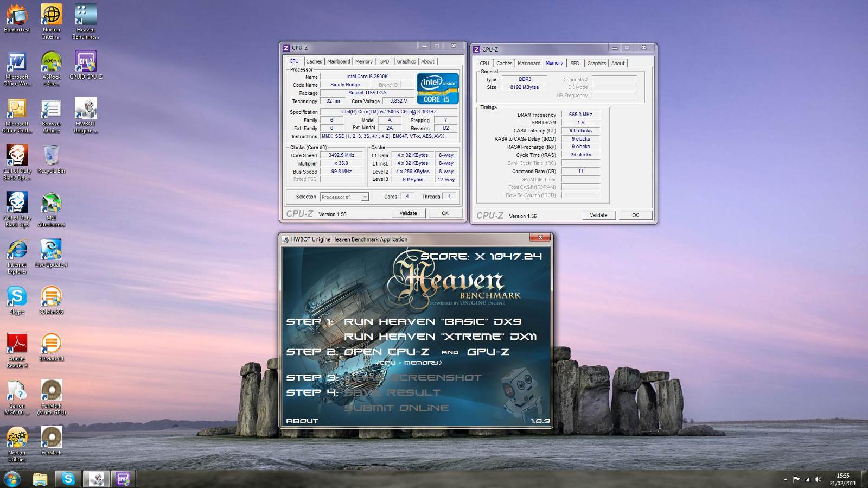Show hidden tray icons arrow
Image resolution: width=868 pixels, height=488 pixels.
point(785,479)
